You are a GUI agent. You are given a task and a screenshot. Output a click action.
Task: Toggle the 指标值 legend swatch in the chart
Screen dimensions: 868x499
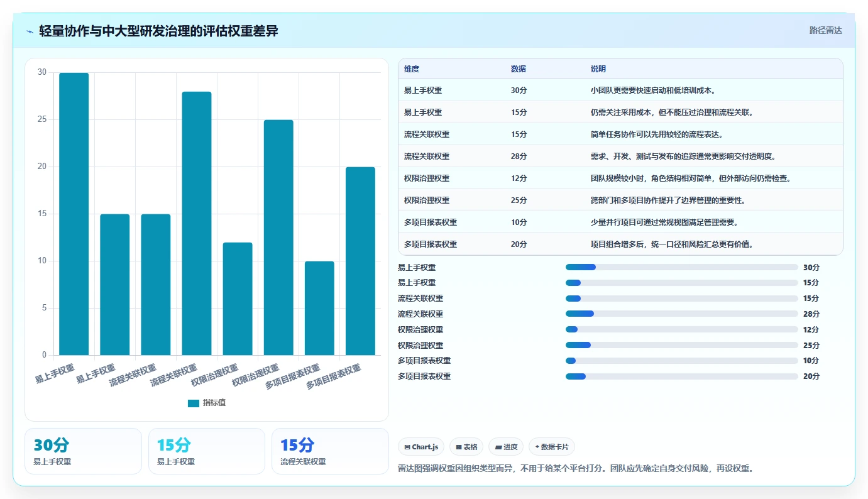coord(194,403)
